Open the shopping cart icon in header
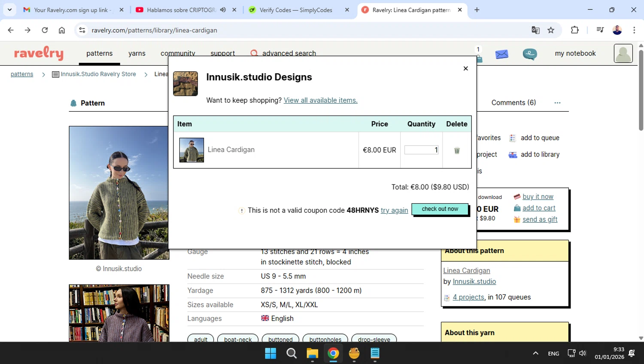The height and width of the screenshot is (364, 644). 479,58
